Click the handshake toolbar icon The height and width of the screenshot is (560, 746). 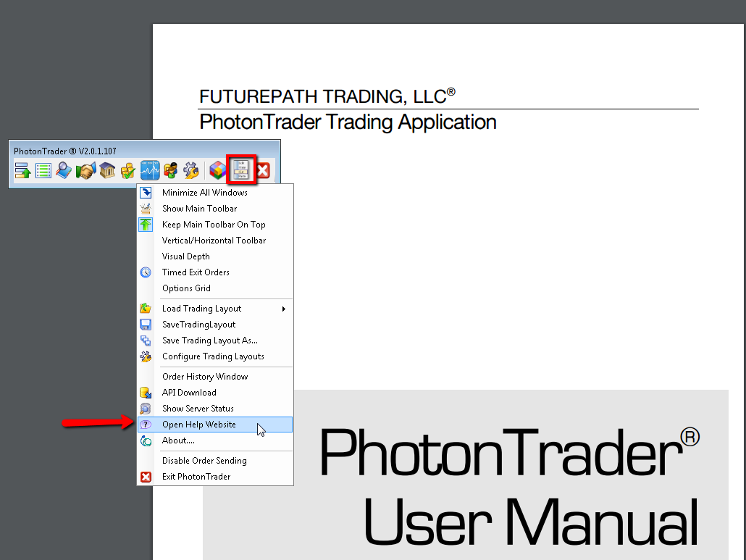click(85, 170)
